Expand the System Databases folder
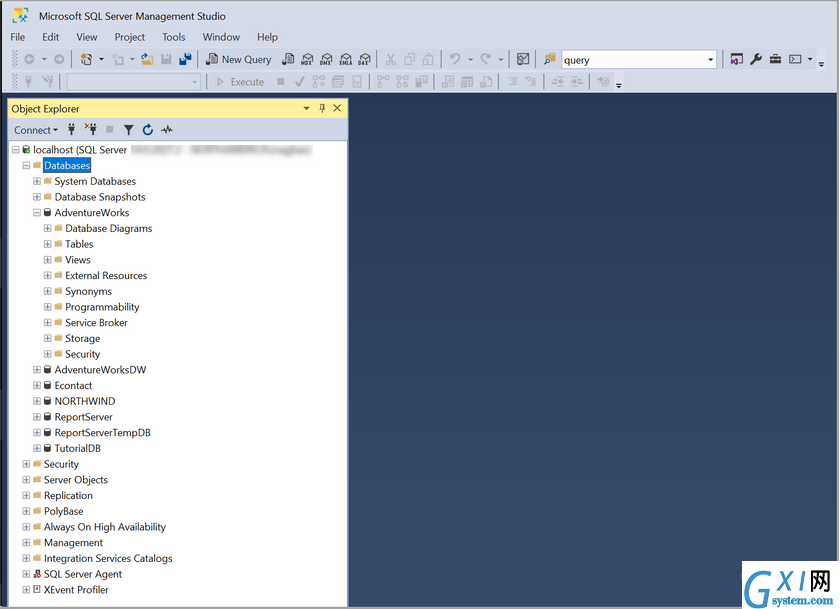 [x=37, y=181]
